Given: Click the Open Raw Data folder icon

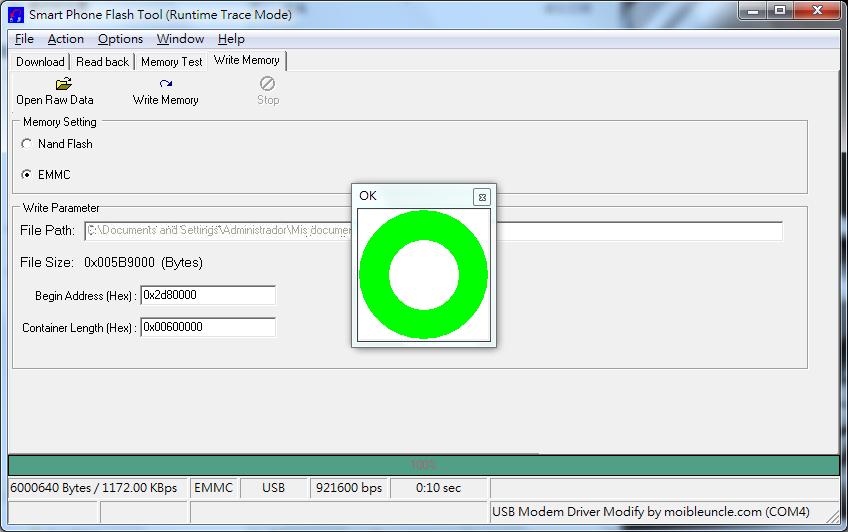Looking at the screenshot, I should 63,84.
